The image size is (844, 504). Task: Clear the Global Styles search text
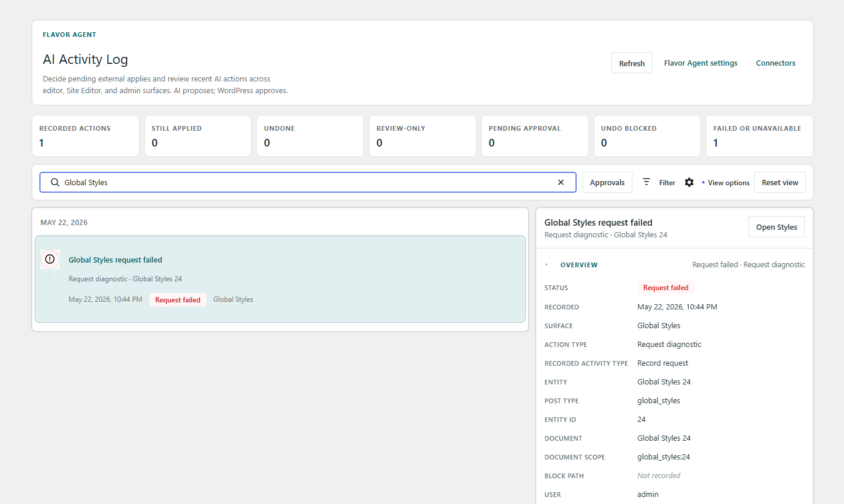pyautogui.click(x=561, y=182)
